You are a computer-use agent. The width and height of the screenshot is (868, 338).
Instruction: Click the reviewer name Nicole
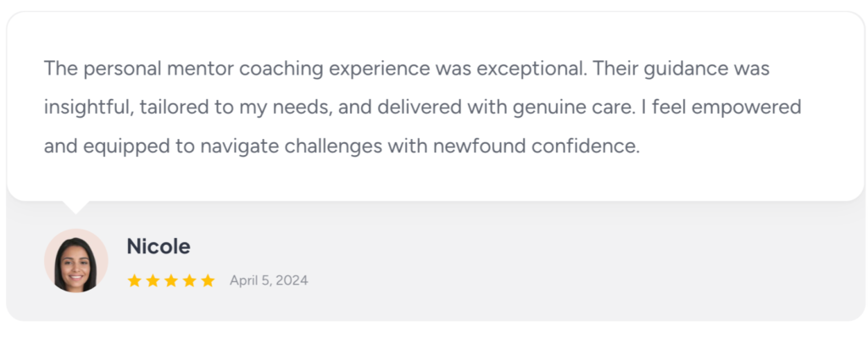(159, 247)
